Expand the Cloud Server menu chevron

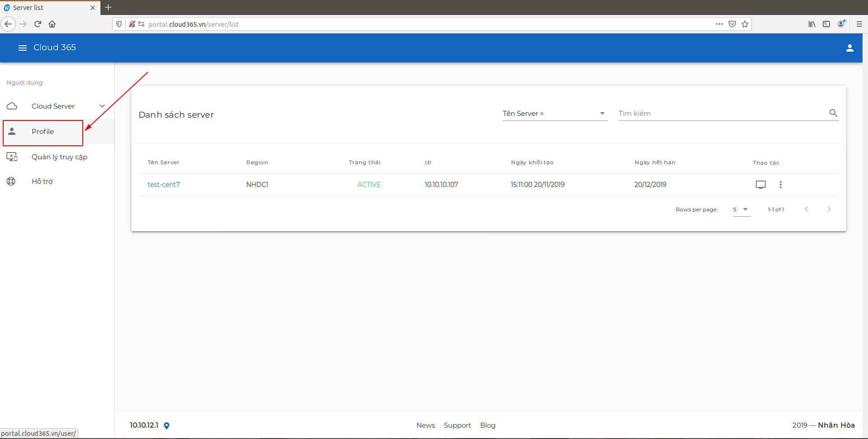[x=102, y=106]
